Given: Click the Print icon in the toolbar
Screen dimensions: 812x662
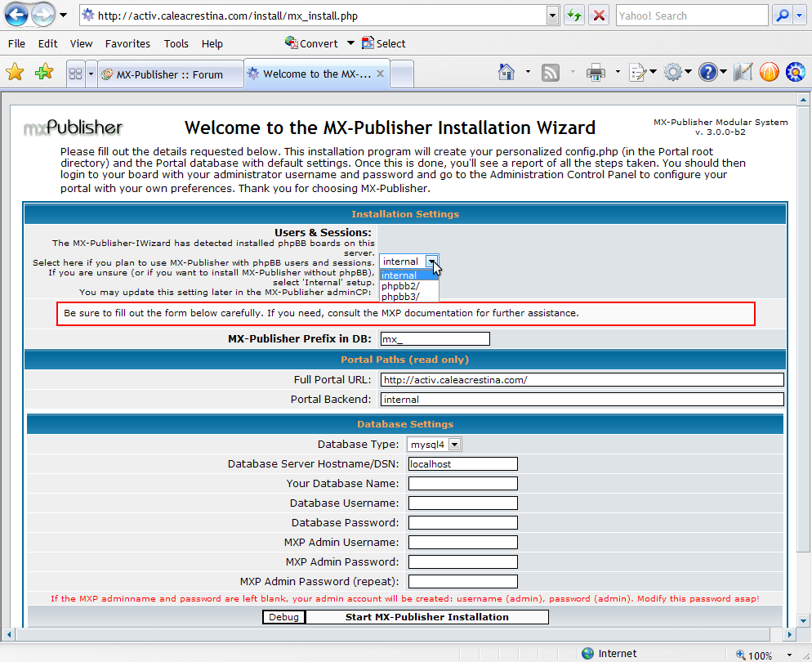Looking at the screenshot, I should 596,73.
